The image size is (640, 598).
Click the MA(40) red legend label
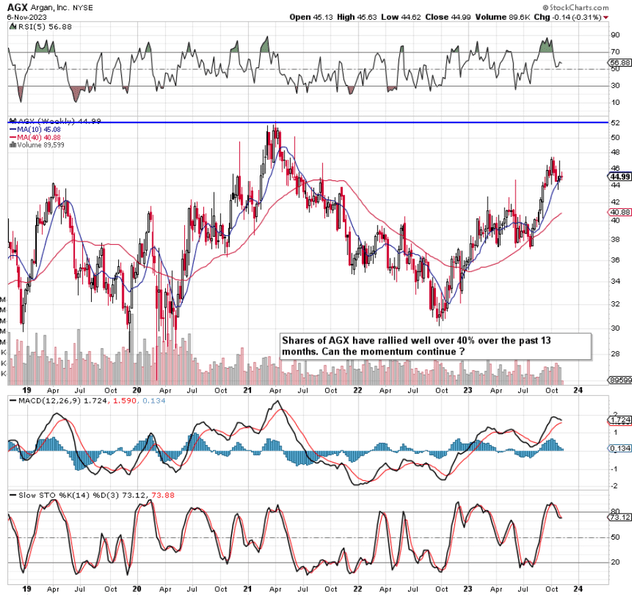tap(35, 138)
